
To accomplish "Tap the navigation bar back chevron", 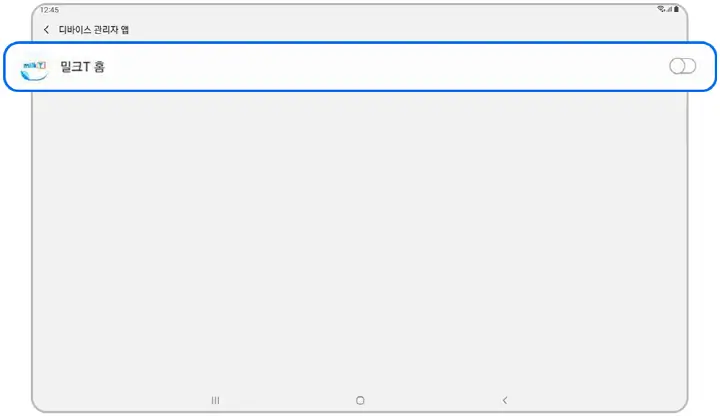I will click(505, 400).
